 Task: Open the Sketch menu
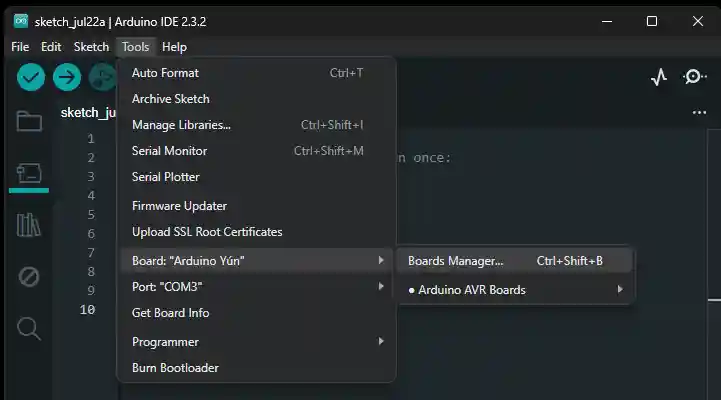[92, 47]
